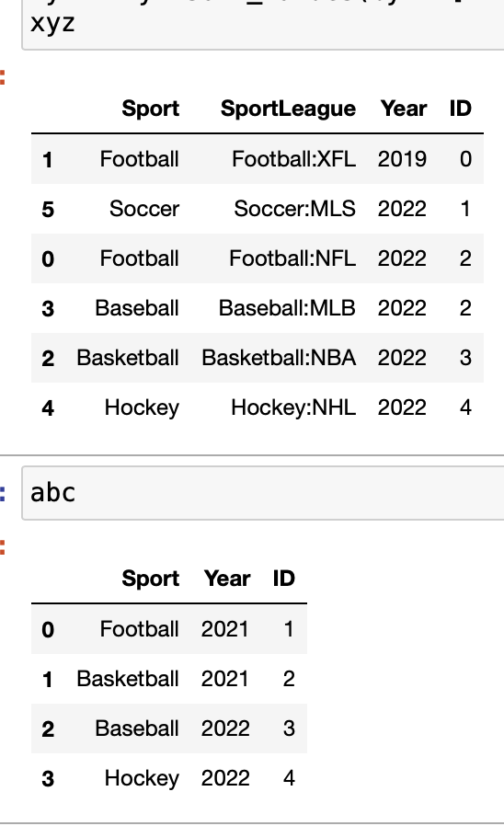Click the xyz code cell input
The height and width of the screenshot is (826, 504).
[263, 24]
